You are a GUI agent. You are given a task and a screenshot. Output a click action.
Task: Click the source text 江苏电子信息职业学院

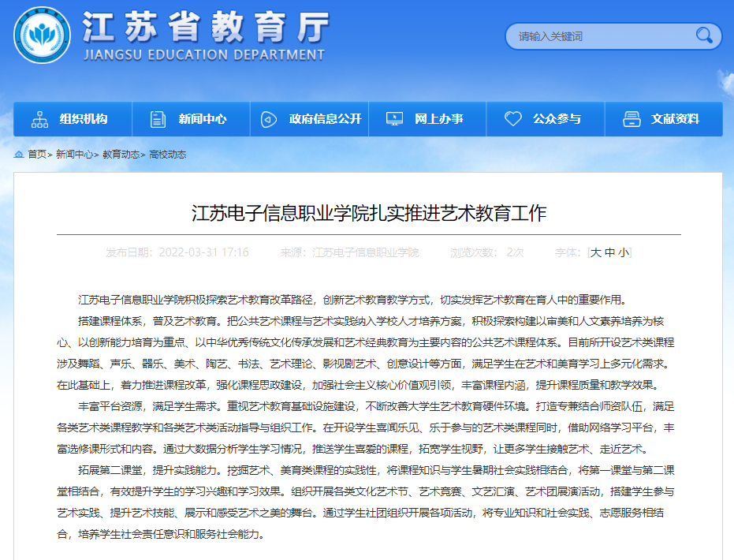[x=366, y=253]
